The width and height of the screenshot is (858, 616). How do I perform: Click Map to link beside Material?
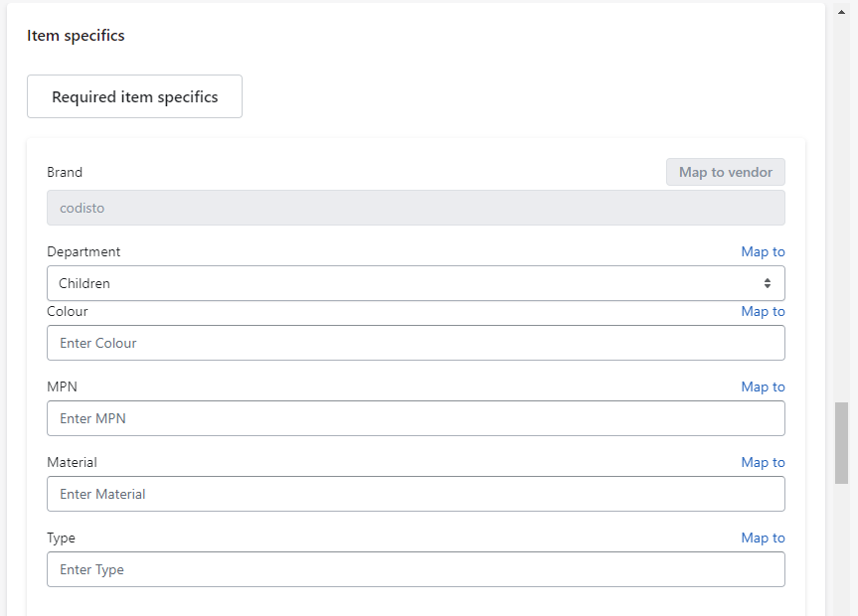coord(763,462)
